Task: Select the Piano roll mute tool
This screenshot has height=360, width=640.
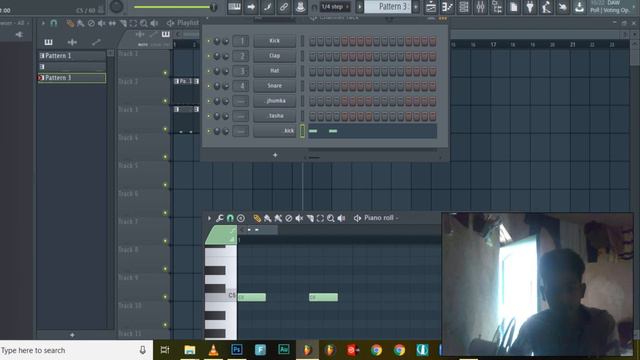Action: pos(299,218)
